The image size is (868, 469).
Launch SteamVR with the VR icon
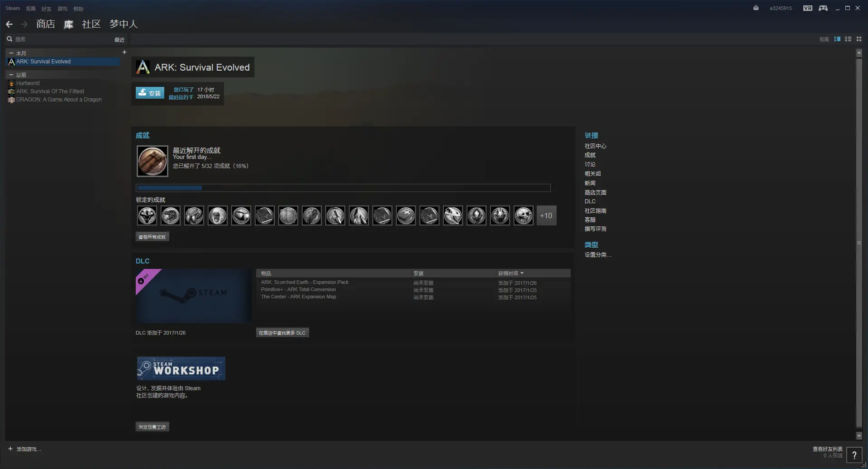(808, 8)
